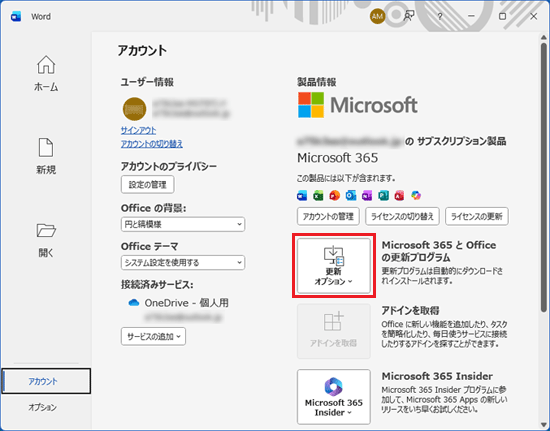Go to ホーム in the sidebar
Screen dimensions: 550x431
click(46, 74)
